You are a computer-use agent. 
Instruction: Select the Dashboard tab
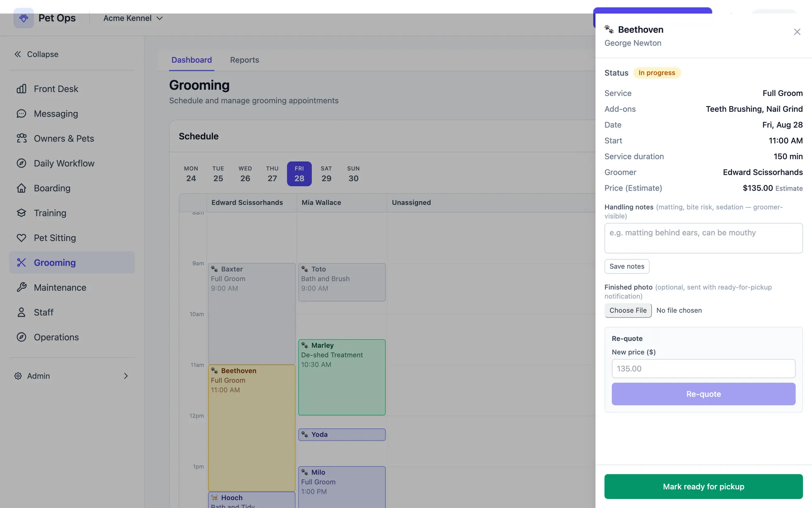pyautogui.click(x=192, y=60)
